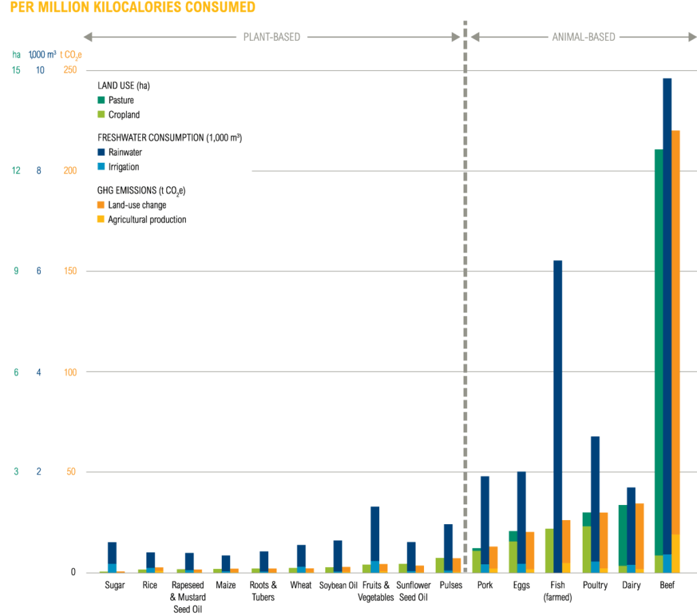The height and width of the screenshot is (616, 697).
Task: Expand the FRESHWATER CONSUMPTION legend section
Action: click(x=170, y=137)
